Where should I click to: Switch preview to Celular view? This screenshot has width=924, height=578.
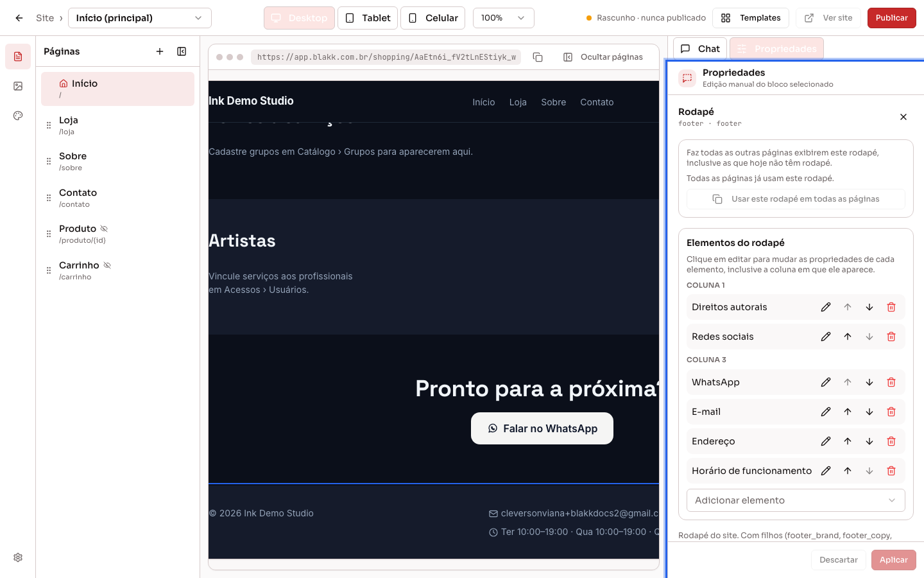[x=433, y=18]
